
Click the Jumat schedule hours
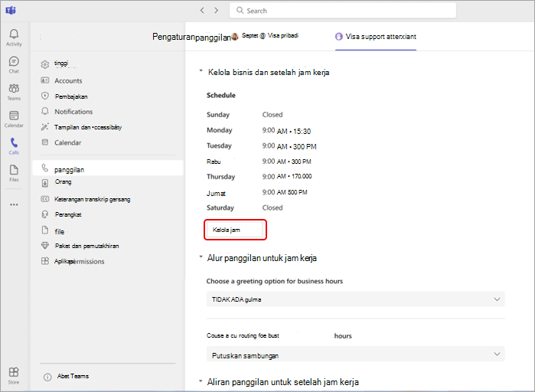pyautogui.click(x=285, y=192)
